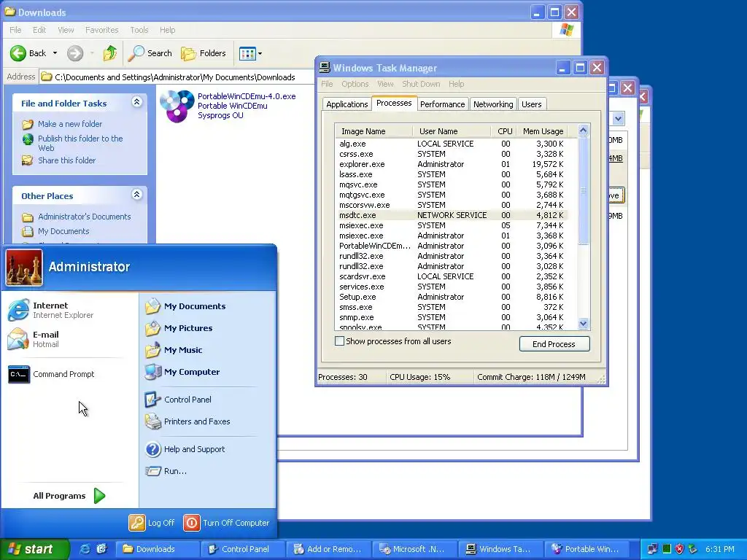Select the snmp.exe process row

tap(452, 318)
